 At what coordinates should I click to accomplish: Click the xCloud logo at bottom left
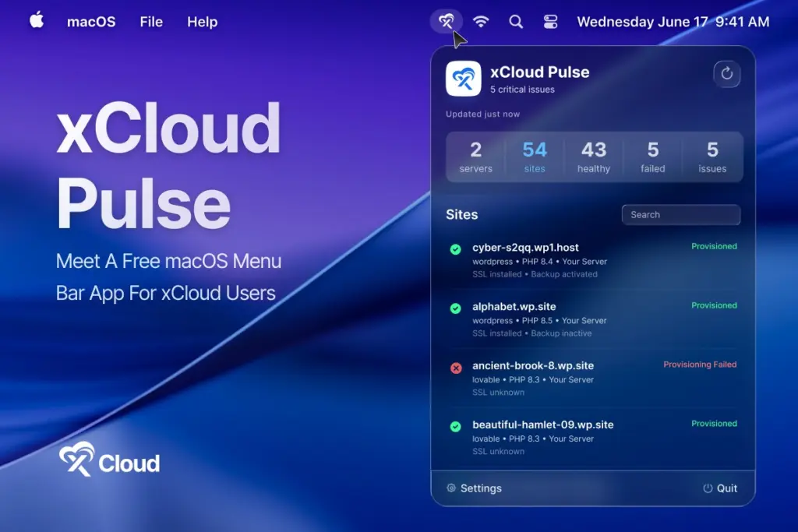coord(109,460)
